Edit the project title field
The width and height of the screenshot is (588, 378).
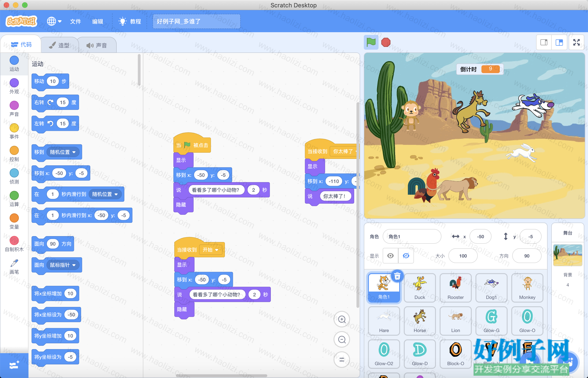click(196, 21)
